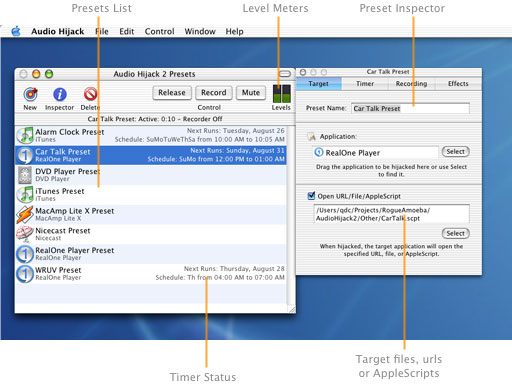The height and width of the screenshot is (391, 512).
Task: Click Select button below the script path
Action: click(x=456, y=233)
